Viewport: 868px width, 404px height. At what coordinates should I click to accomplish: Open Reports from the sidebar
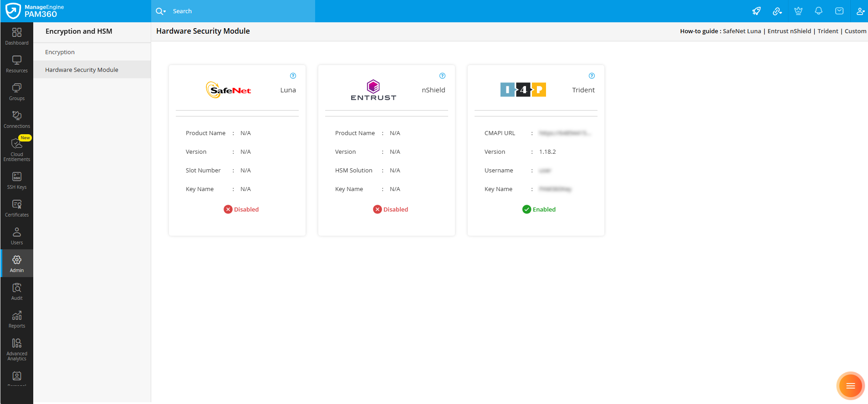click(17, 319)
